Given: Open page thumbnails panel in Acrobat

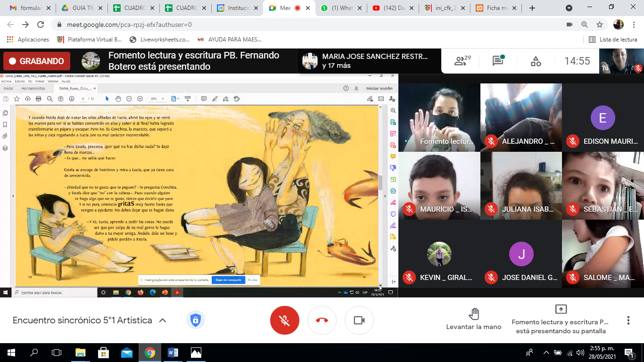Looking at the screenshot, I should point(5,113).
